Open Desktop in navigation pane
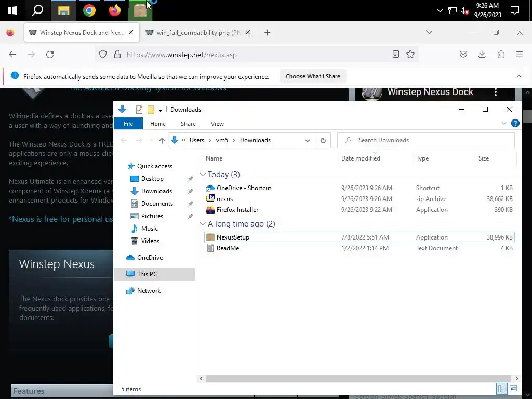The image size is (532, 399). (152, 179)
